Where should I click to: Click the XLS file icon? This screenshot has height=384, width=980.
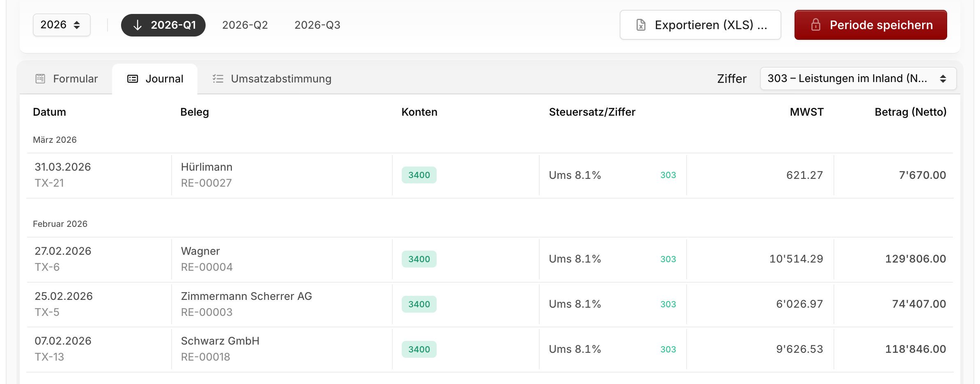point(641,25)
